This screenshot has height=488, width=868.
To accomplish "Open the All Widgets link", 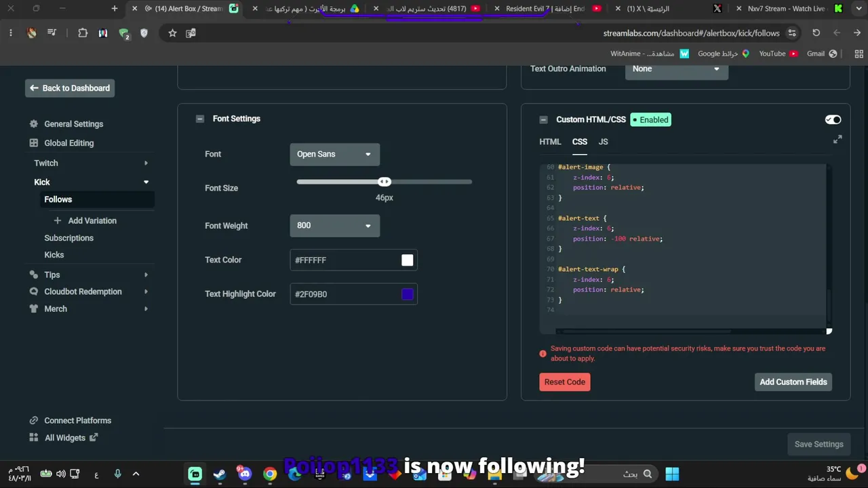I will coord(65,438).
